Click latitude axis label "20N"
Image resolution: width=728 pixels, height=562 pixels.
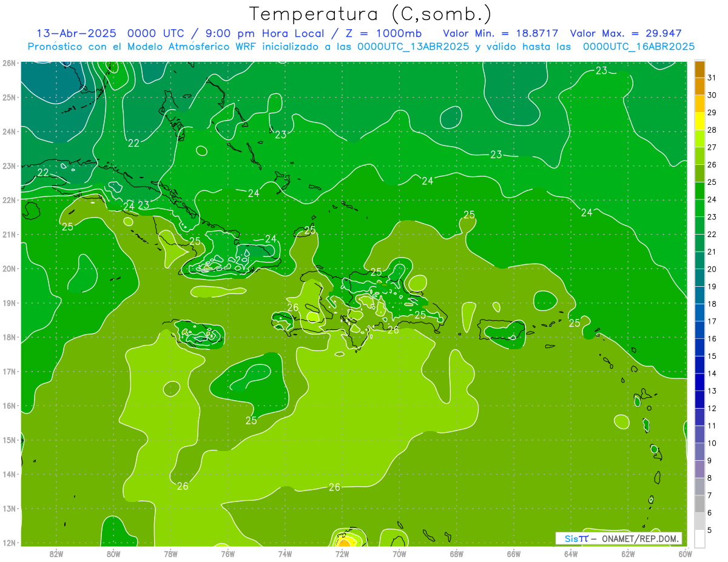[9, 269]
